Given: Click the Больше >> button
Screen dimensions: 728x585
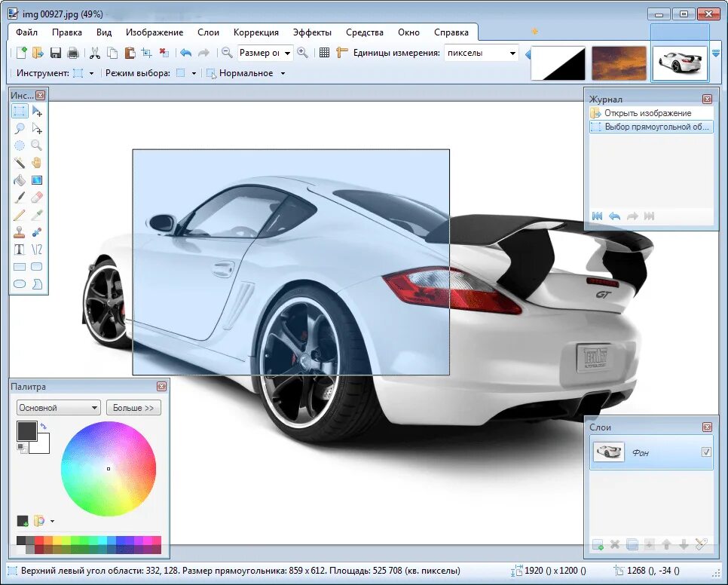Looking at the screenshot, I should (x=133, y=408).
